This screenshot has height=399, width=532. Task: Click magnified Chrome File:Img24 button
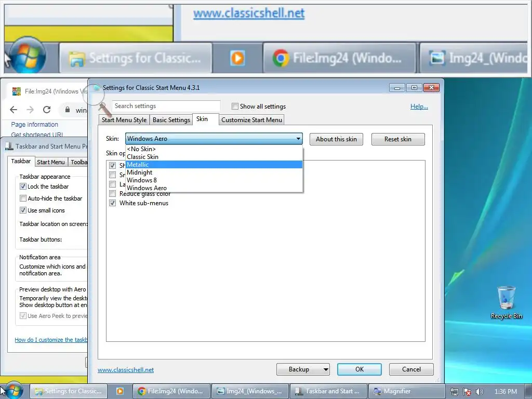point(339,58)
